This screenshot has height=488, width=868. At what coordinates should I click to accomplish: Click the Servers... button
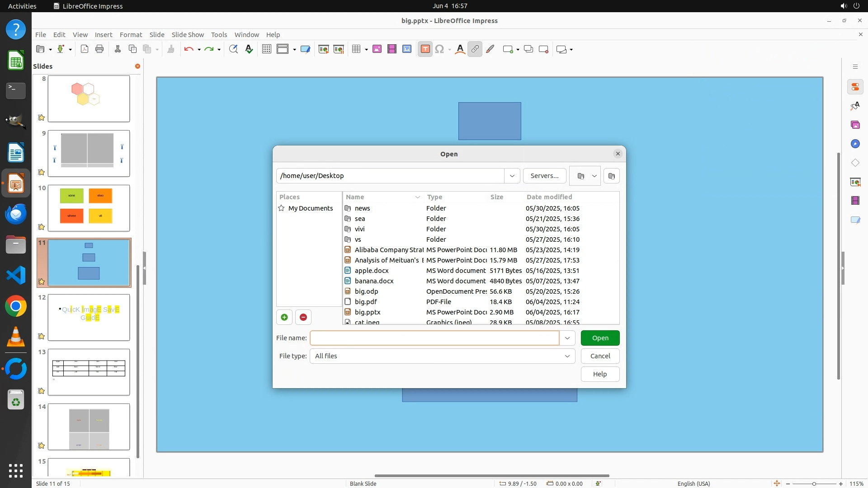click(544, 176)
